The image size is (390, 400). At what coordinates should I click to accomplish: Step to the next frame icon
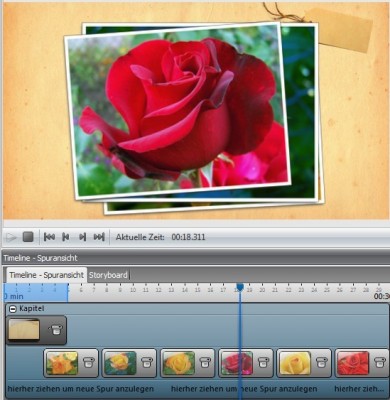click(82, 237)
